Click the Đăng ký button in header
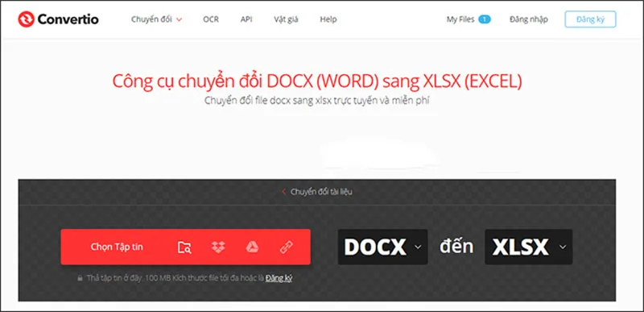The height and width of the screenshot is (312, 644). point(590,19)
